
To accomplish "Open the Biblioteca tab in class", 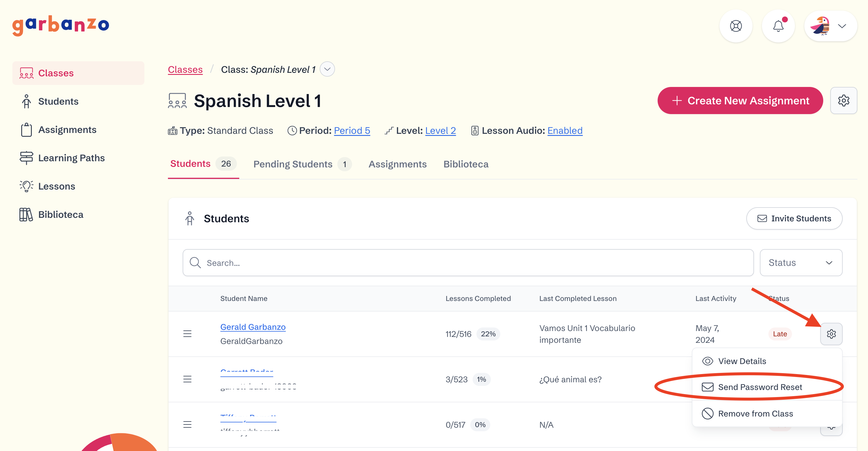I will (x=466, y=164).
